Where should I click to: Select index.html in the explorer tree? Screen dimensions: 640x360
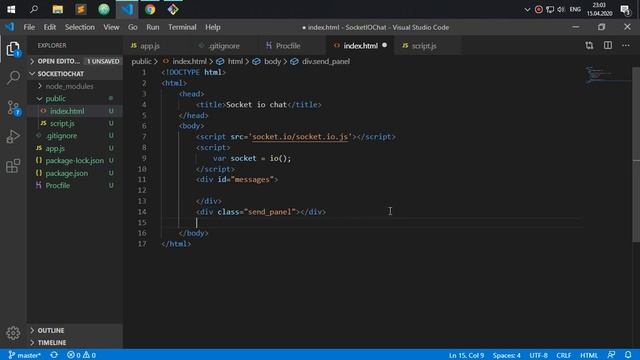(75, 111)
